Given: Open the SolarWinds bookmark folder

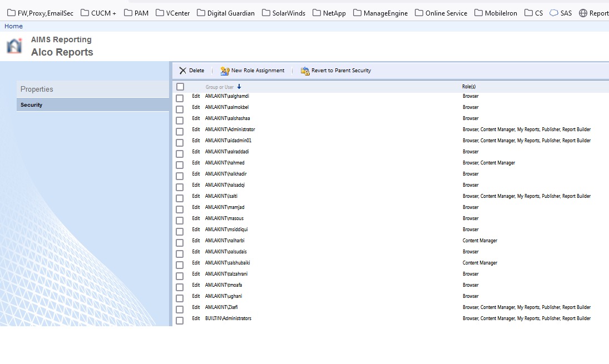Looking at the screenshot, I should (283, 13).
